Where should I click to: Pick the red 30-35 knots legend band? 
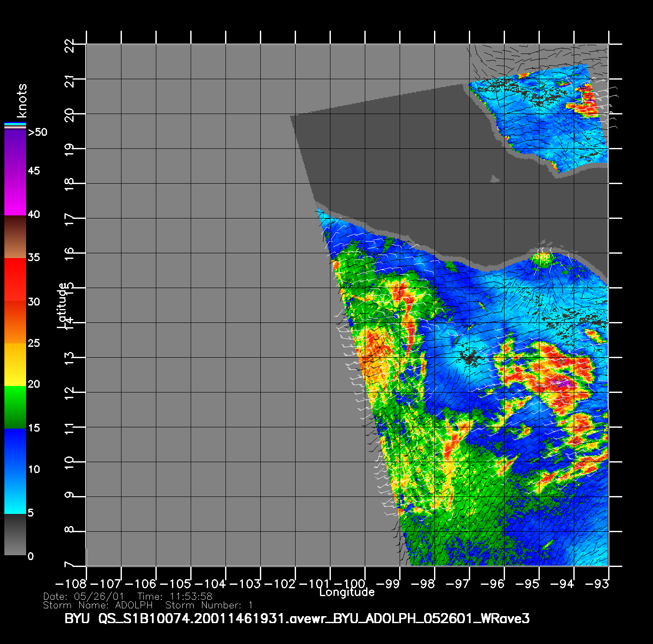click(15, 279)
